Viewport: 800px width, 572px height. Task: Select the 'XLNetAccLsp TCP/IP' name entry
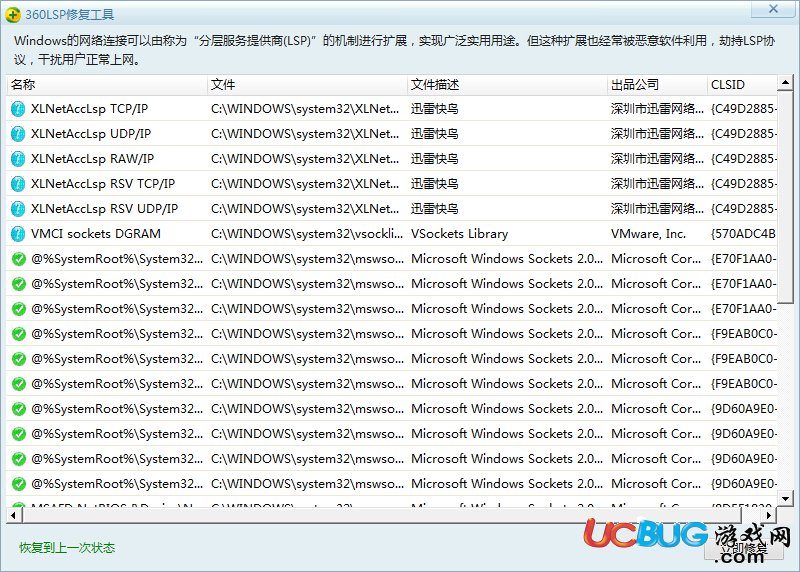(89, 109)
